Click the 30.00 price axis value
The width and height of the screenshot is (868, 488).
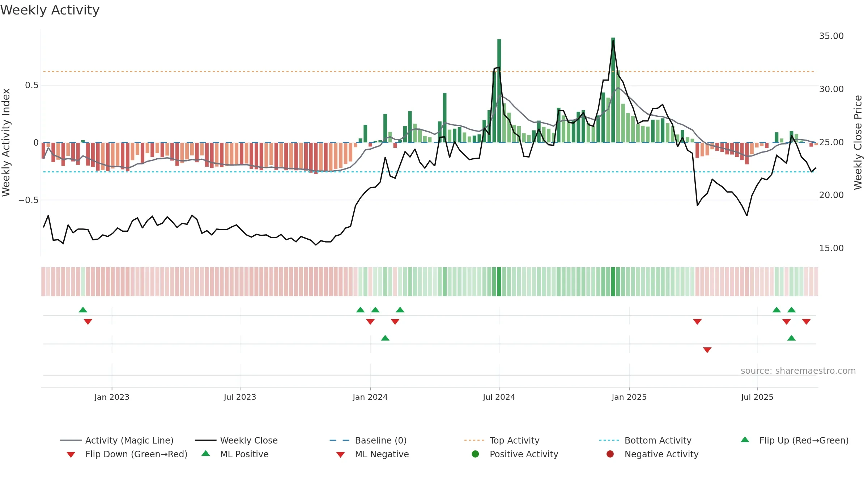pyautogui.click(x=831, y=89)
